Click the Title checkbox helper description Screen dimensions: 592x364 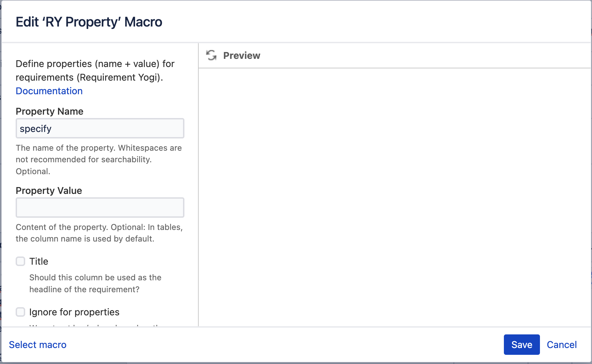pos(95,283)
